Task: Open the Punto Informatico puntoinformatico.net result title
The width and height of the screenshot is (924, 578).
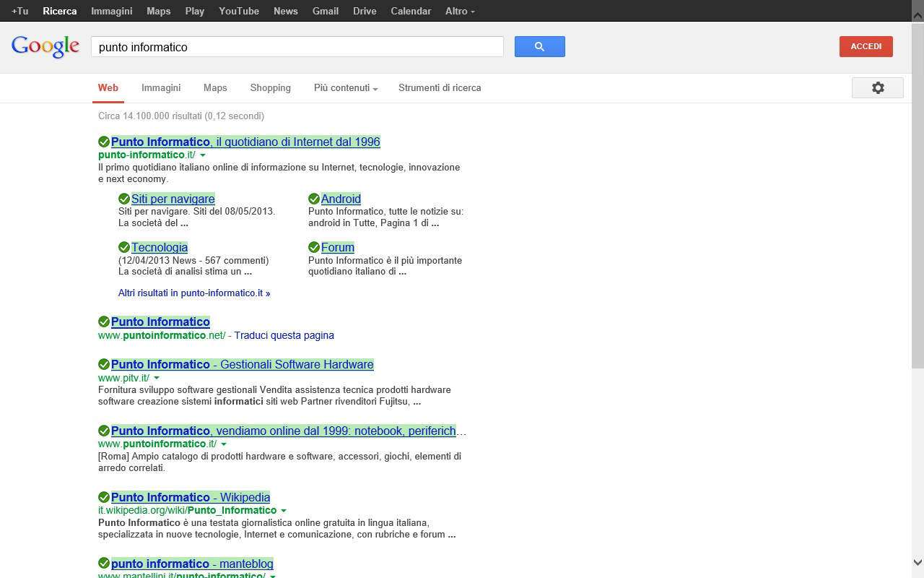Action: coord(160,322)
